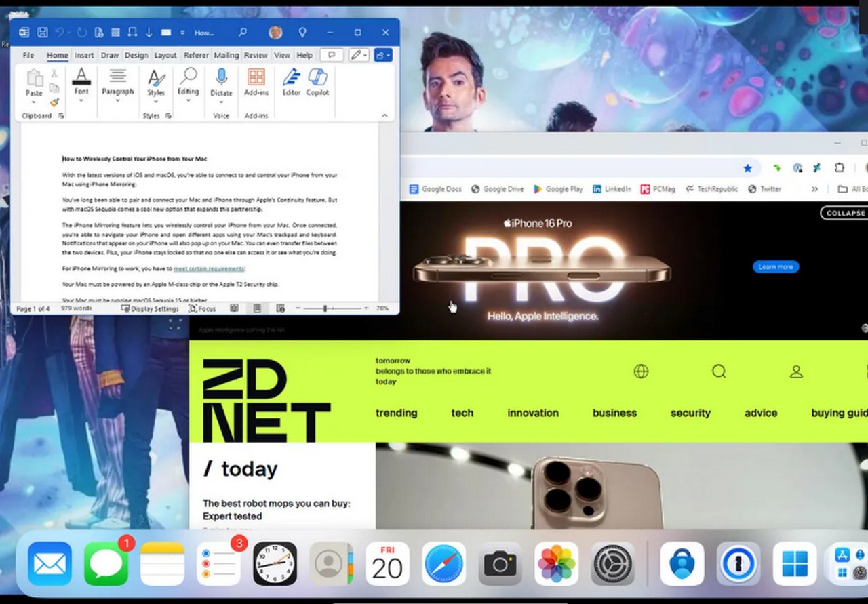
Task: Switch to Web Layout view in status bar
Action: point(280,308)
